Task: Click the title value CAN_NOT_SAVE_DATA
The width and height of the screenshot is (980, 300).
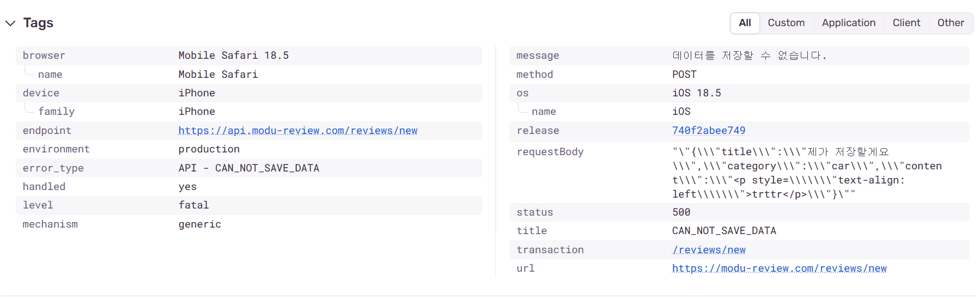Action: pos(723,231)
